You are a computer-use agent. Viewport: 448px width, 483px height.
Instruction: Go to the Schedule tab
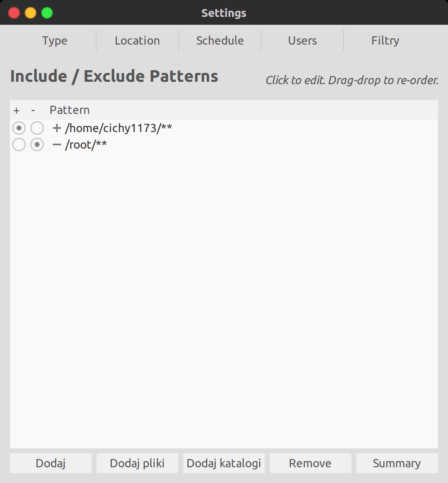[220, 40]
